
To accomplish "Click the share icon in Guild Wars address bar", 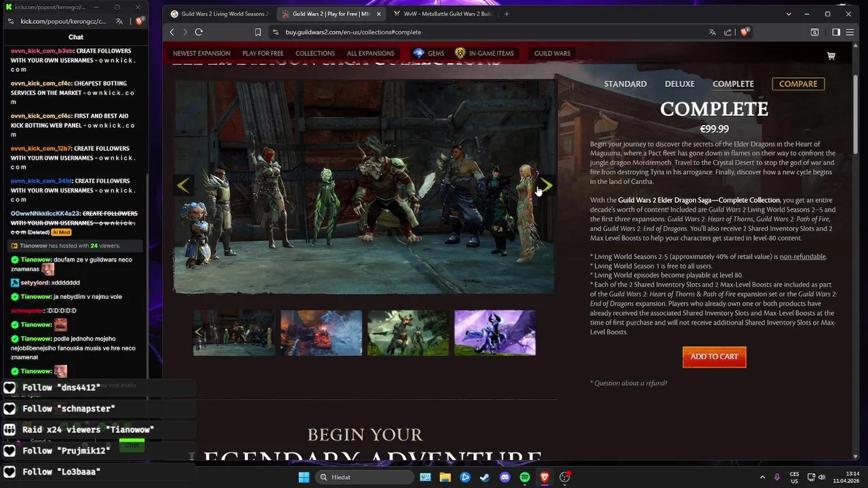I will click(x=728, y=32).
